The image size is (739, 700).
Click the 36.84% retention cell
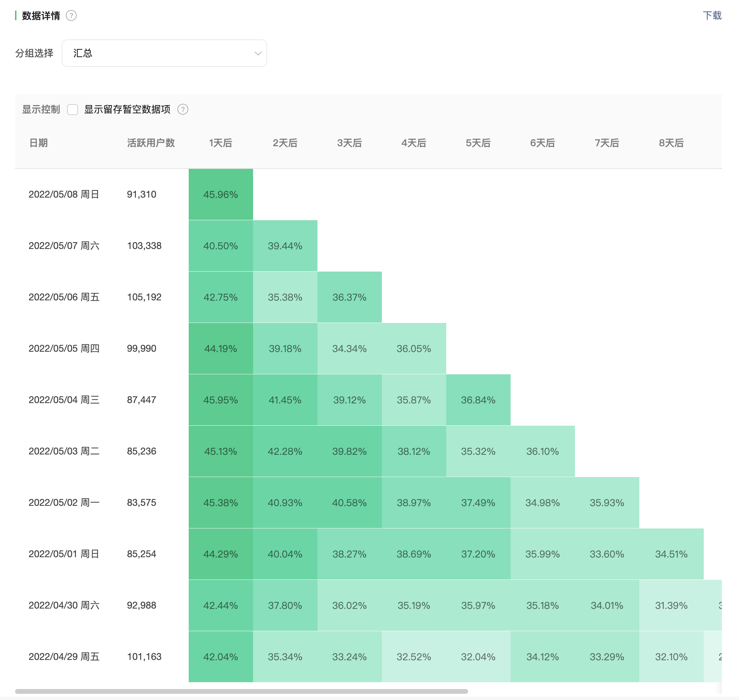pyautogui.click(x=478, y=400)
